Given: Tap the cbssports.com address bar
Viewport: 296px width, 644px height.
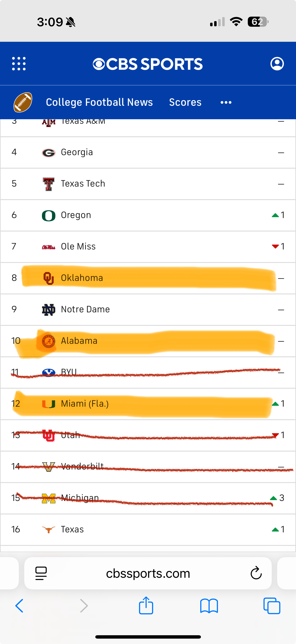Looking at the screenshot, I should pos(148,573).
